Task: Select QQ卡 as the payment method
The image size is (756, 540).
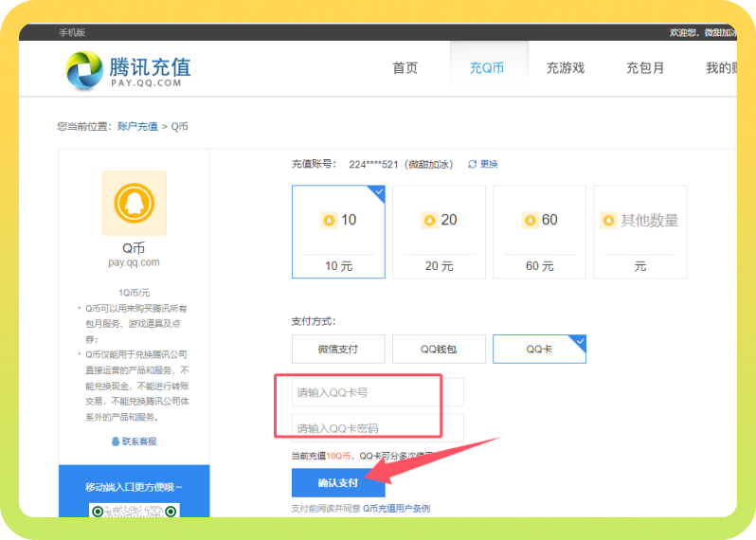Action: (539, 349)
